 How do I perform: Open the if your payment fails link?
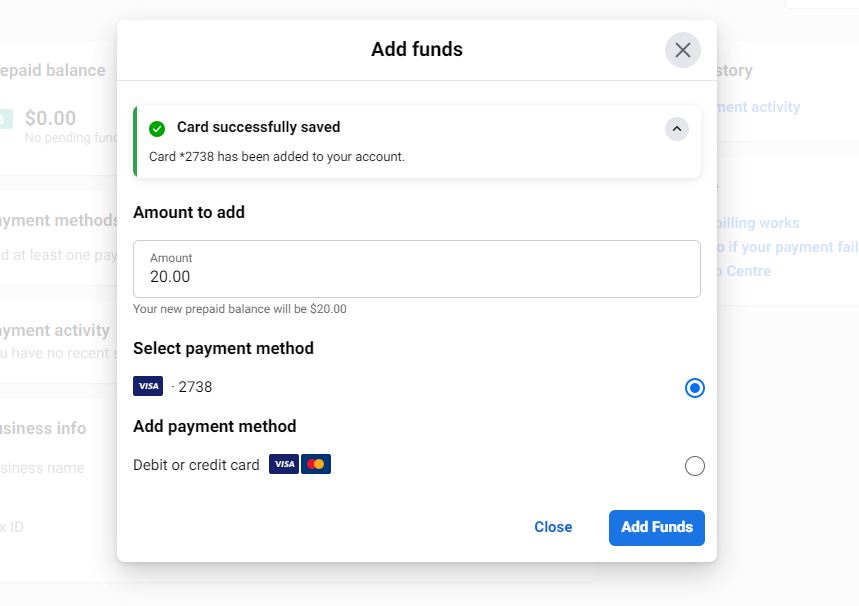pyautogui.click(x=788, y=247)
